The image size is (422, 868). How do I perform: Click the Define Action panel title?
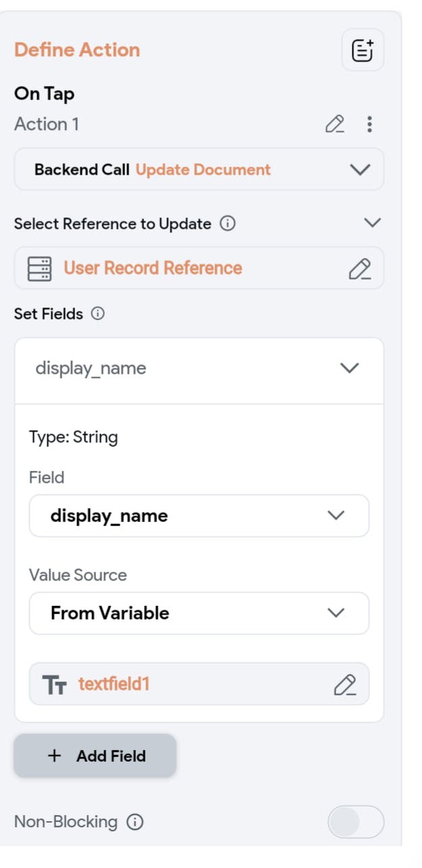point(77,50)
